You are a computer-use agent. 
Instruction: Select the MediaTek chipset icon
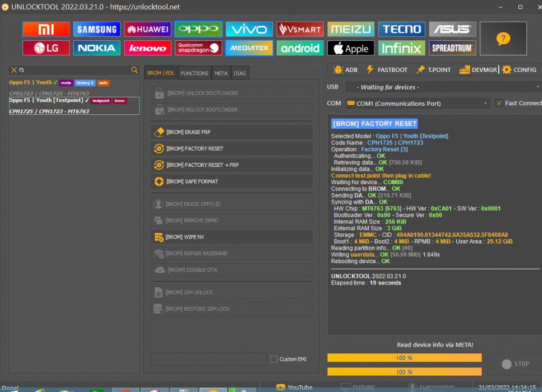[249, 48]
